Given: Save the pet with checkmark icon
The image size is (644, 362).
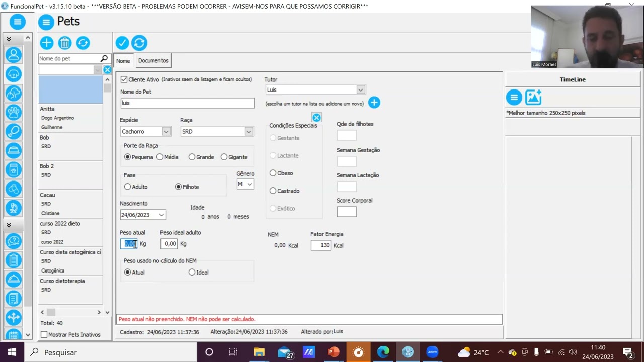Looking at the screenshot, I should 122,43.
